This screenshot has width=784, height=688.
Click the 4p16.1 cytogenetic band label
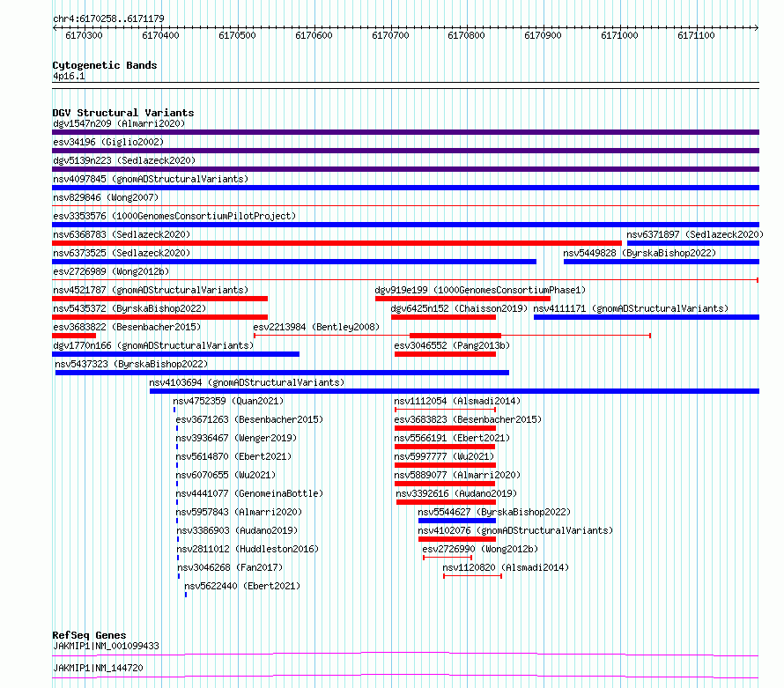69,77
